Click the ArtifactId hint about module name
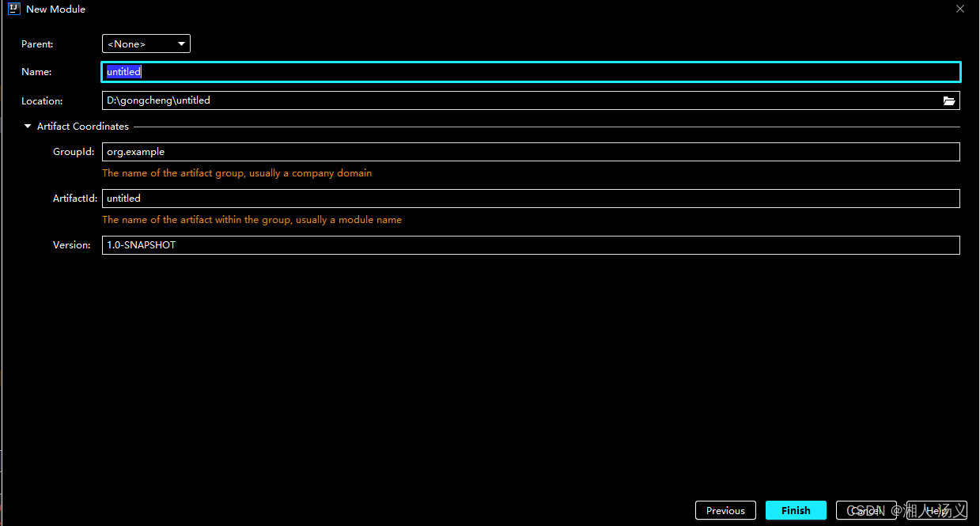This screenshot has width=980, height=526. [x=252, y=220]
